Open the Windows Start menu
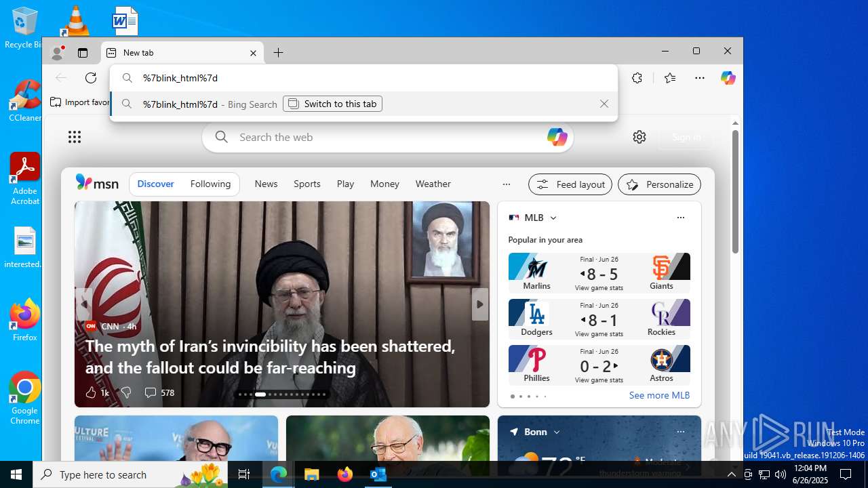Image resolution: width=868 pixels, height=488 pixels. tap(16, 474)
